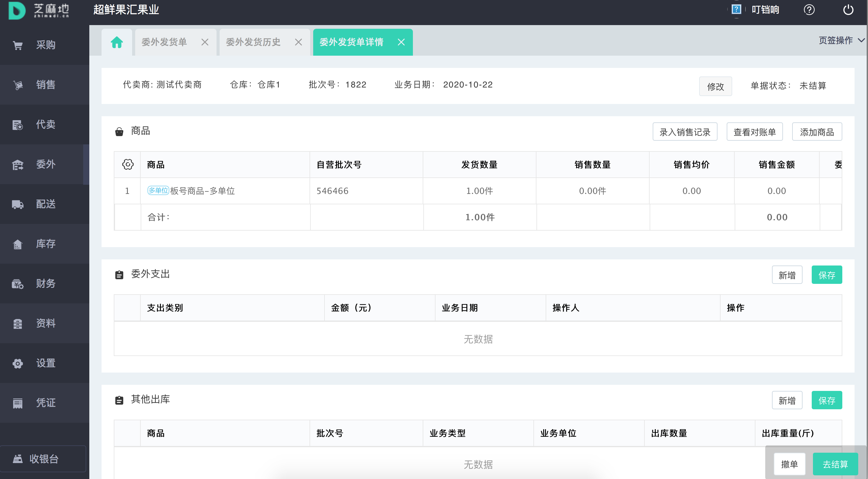Close the 委外发货单详情 tab

(x=401, y=42)
